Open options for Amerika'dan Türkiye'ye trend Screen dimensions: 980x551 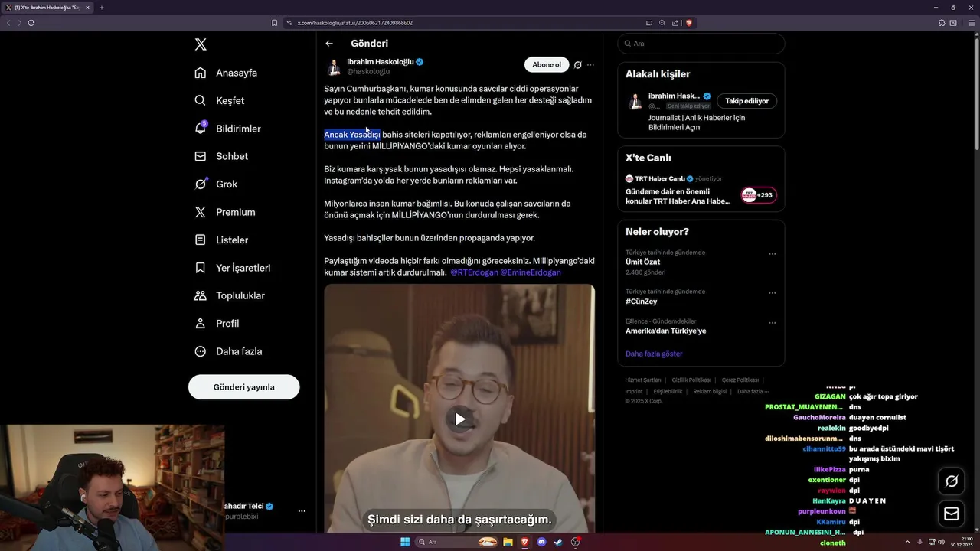(772, 323)
